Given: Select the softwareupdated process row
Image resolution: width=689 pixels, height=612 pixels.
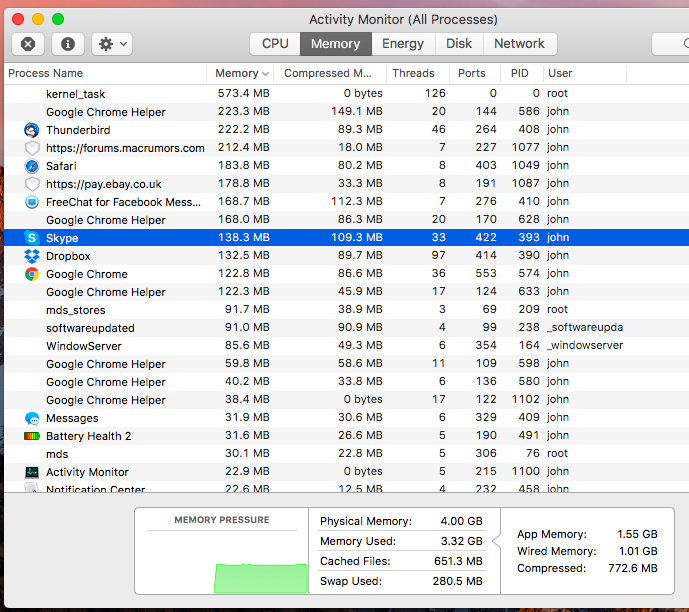Looking at the screenshot, I should click(346, 328).
